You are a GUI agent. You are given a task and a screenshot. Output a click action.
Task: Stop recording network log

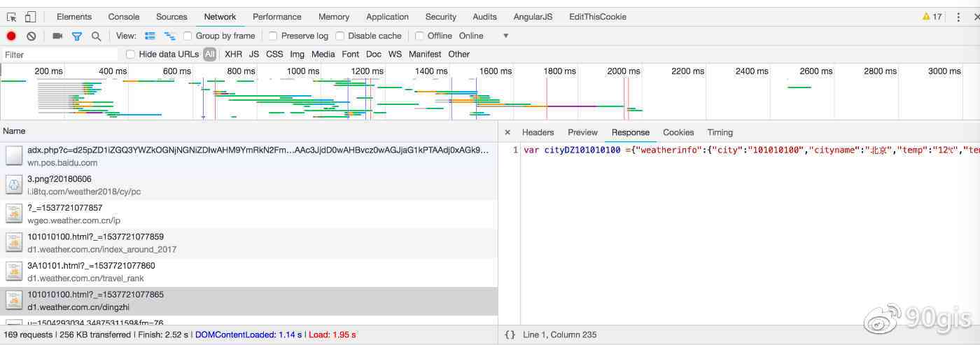[11, 36]
